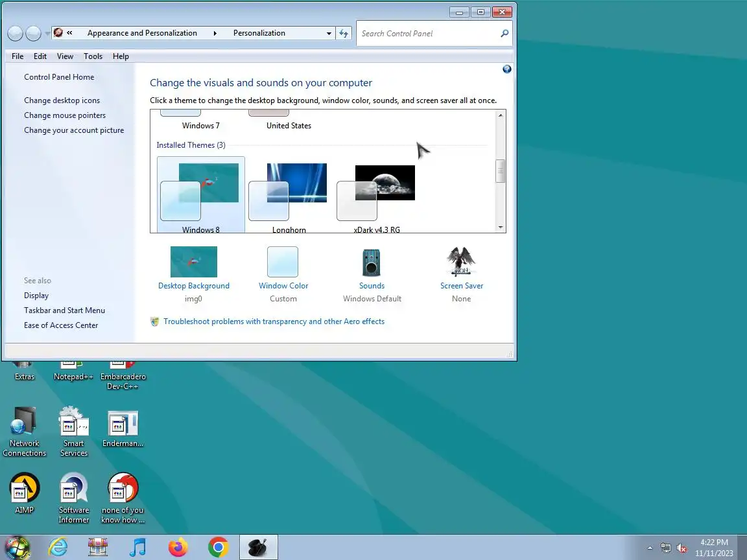Select the xDark v4.3 RG theme
The image size is (747, 560).
point(377,194)
